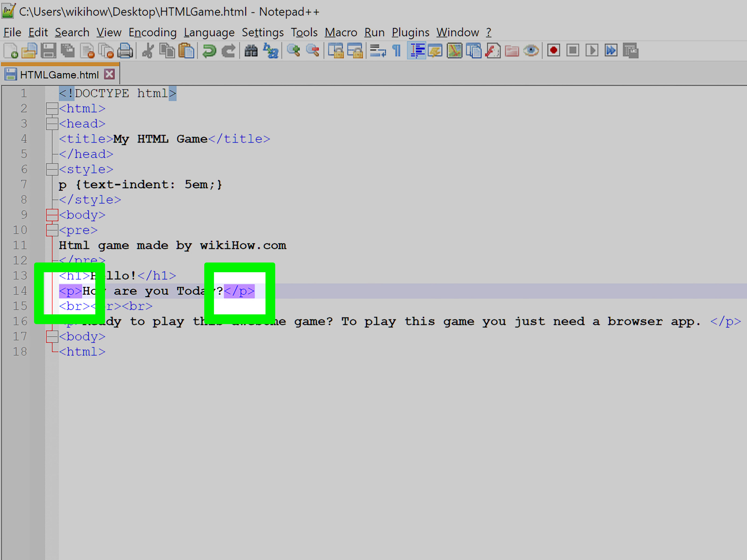The height and width of the screenshot is (560, 747).
Task: Open the Language menu
Action: 209,32
